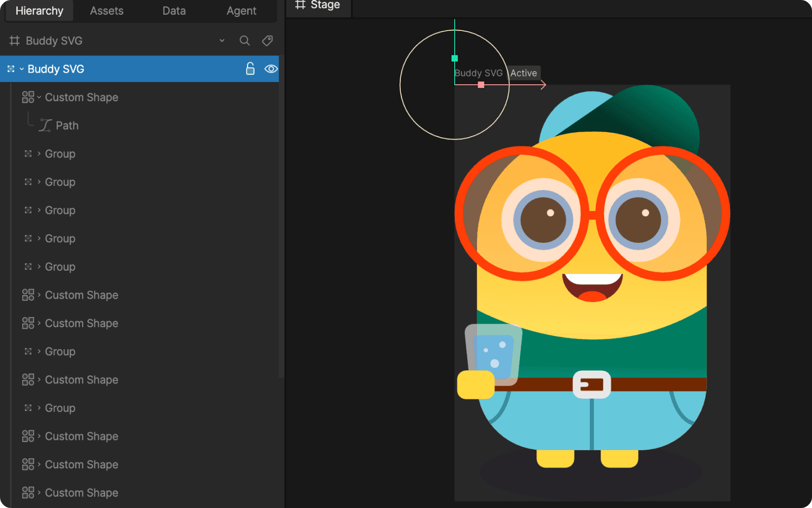Viewport: 812px width, 508px height.
Task: Click the Active state label on stage
Action: coord(523,73)
